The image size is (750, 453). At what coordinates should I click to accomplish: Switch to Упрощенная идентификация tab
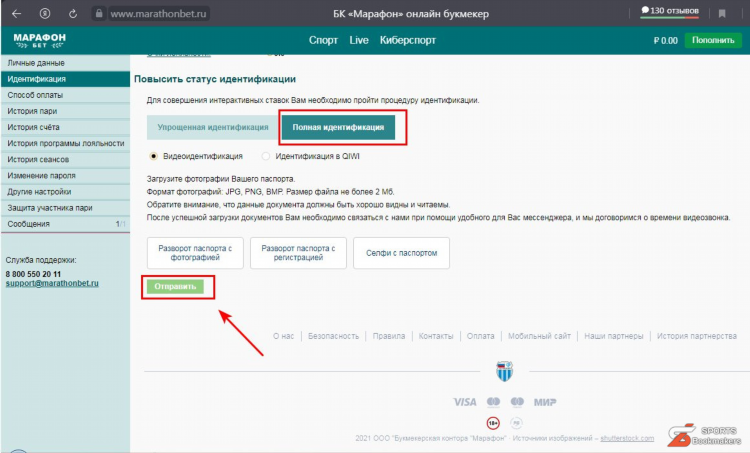point(213,127)
